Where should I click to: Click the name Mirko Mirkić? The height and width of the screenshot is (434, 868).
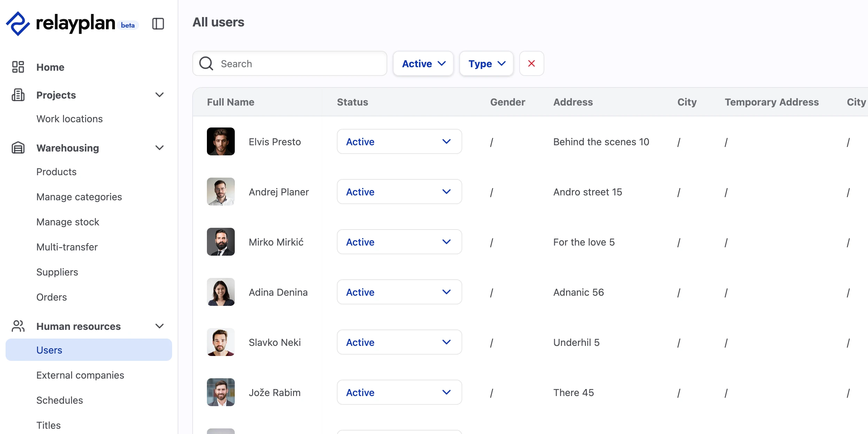276,242
